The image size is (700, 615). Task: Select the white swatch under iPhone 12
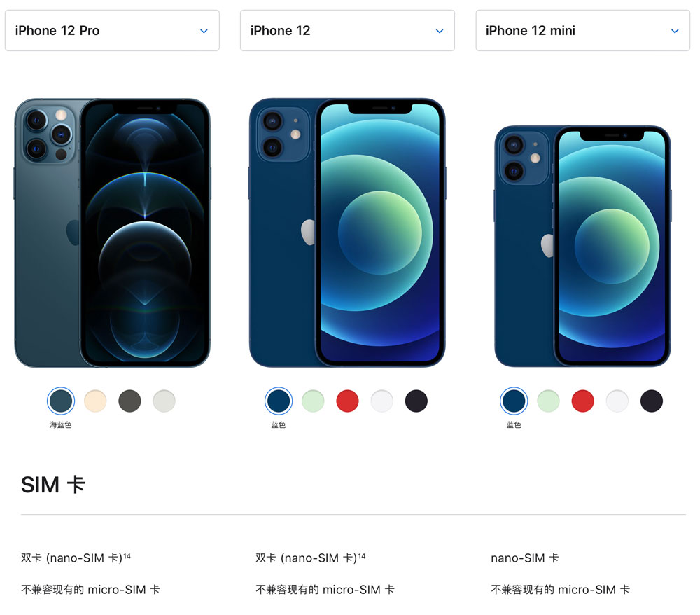click(x=381, y=401)
